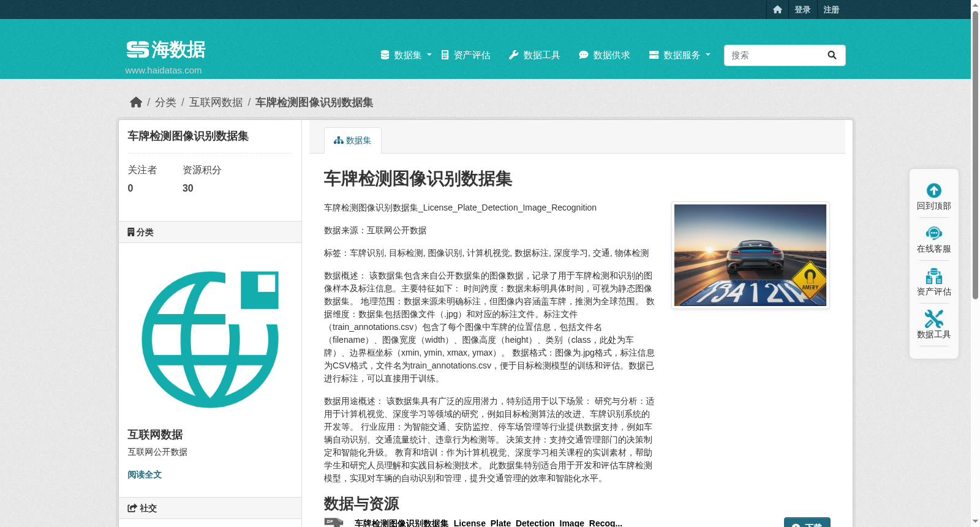Click the 数据与资源 section heading
The image size is (980, 527).
coord(361,504)
